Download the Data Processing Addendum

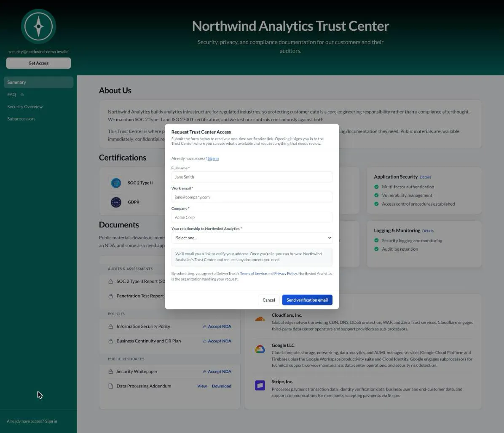click(222, 386)
